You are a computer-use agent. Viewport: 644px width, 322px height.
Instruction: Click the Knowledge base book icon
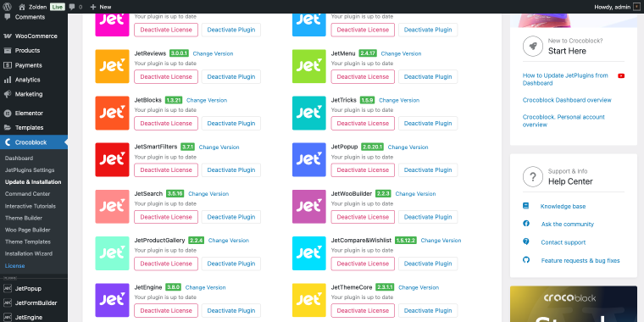525,206
